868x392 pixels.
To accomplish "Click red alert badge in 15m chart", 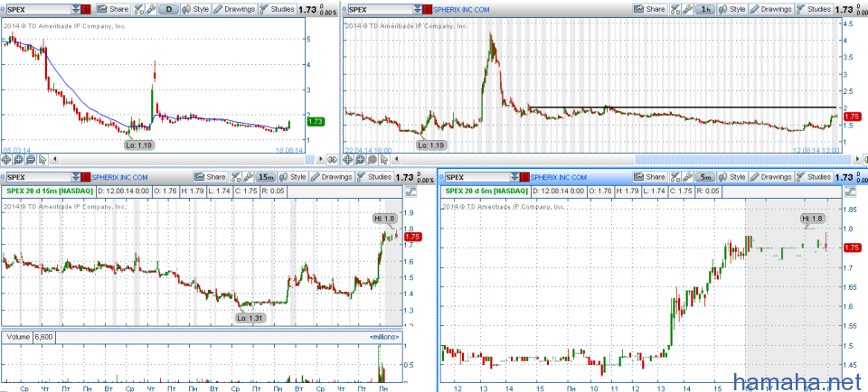I will coord(87,177).
